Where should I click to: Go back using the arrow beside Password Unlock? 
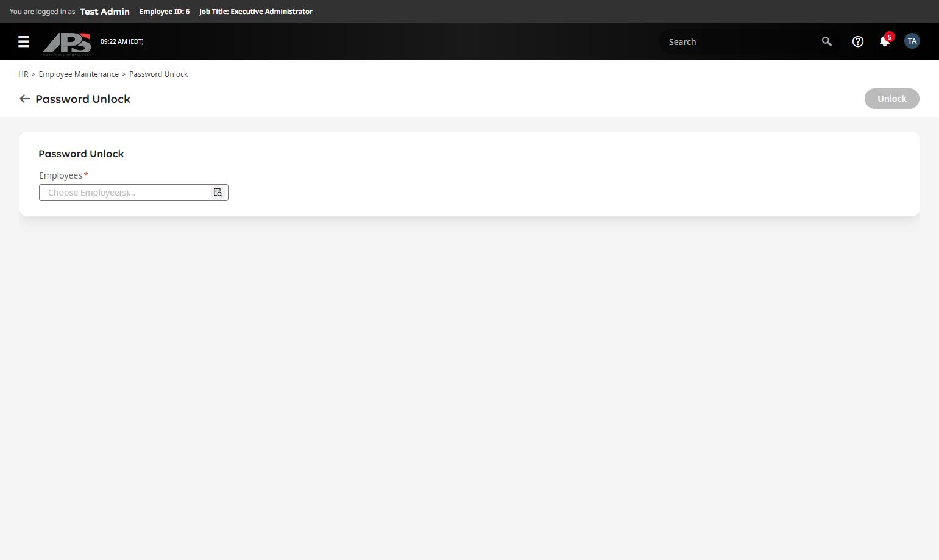coord(25,99)
